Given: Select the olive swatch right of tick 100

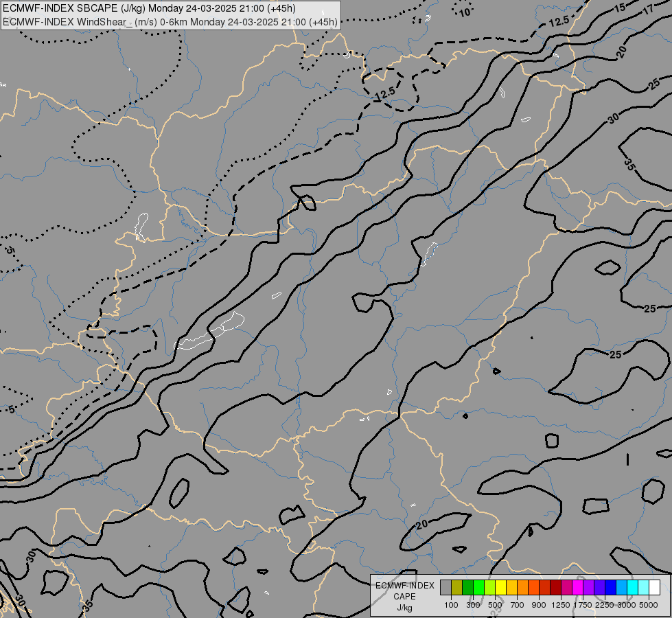Looking at the screenshot, I should tap(457, 588).
